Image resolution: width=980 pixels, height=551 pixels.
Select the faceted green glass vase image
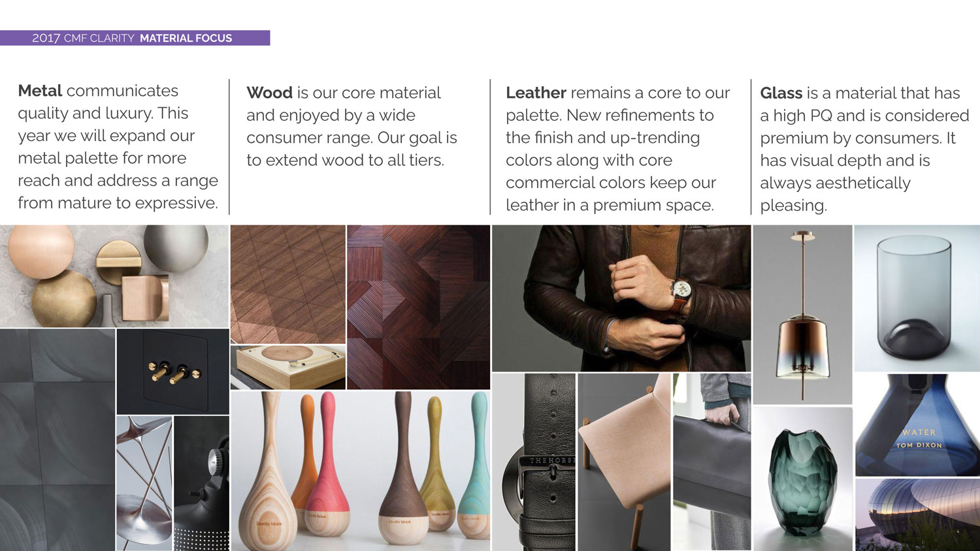(803, 479)
